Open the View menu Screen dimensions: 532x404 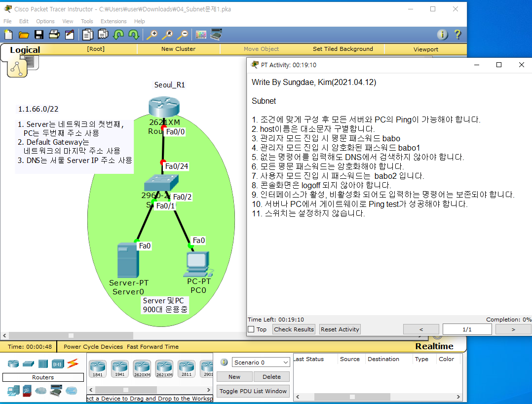(x=68, y=21)
